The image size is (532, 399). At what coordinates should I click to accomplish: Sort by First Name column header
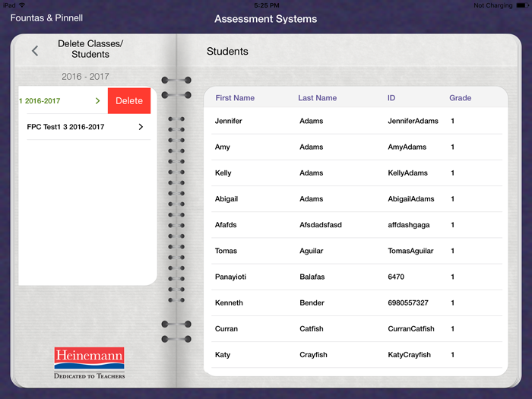pyautogui.click(x=235, y=98)
